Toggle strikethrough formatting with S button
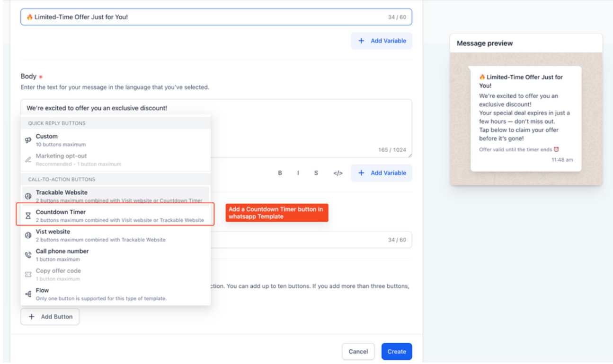The height and width of the screenshot is (364, 613). pyautogui.click(x=316, y=173)
